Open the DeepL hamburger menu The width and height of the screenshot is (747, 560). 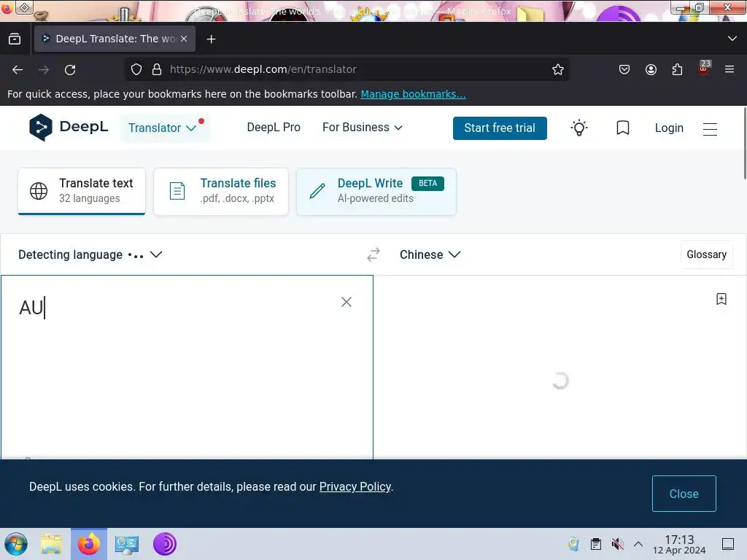click(710, 129)
